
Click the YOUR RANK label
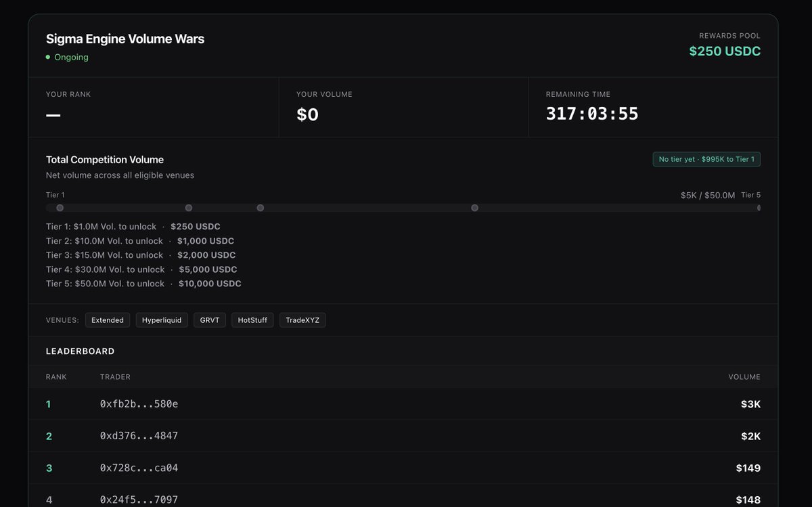[x=68, y=94]
